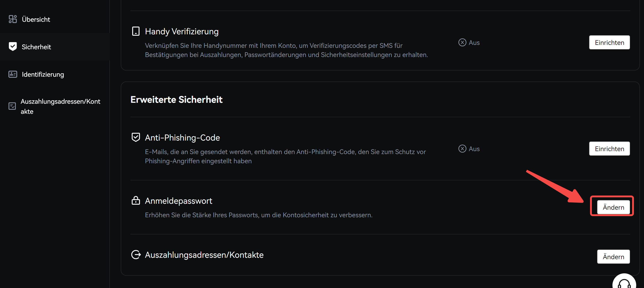Click the Aus status icon for Anti-Phishing-Code

point(462,149)
